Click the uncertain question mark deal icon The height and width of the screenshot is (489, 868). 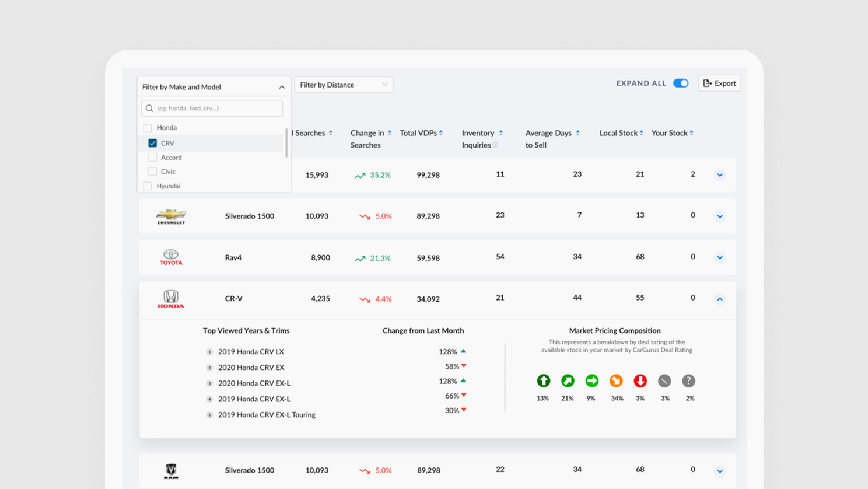point(689,381)
